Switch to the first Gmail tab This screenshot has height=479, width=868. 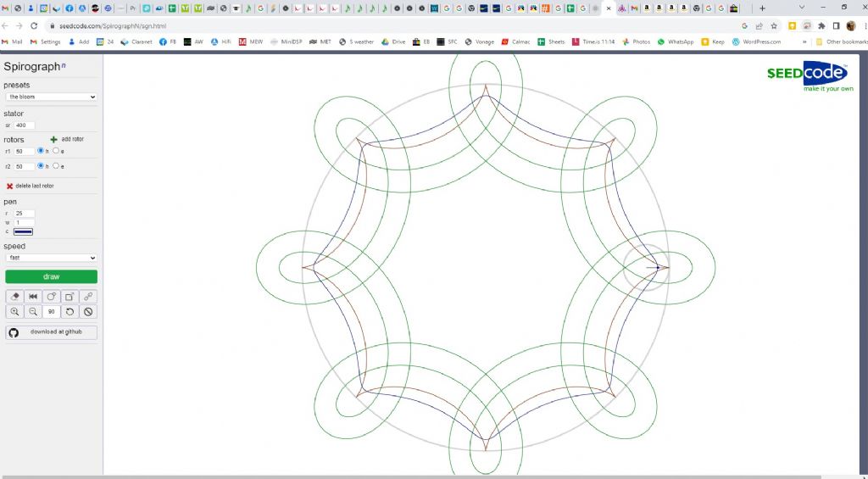pyautogui.click(x=6, y=8)
